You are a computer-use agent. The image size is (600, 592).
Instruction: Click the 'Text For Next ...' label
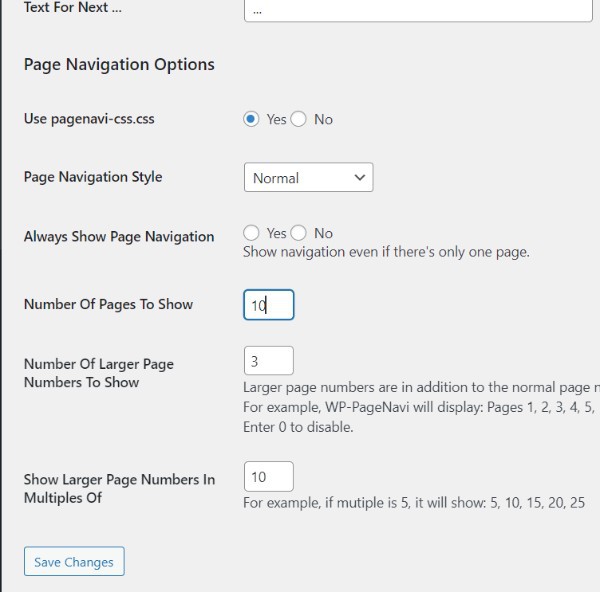(73, 7)
